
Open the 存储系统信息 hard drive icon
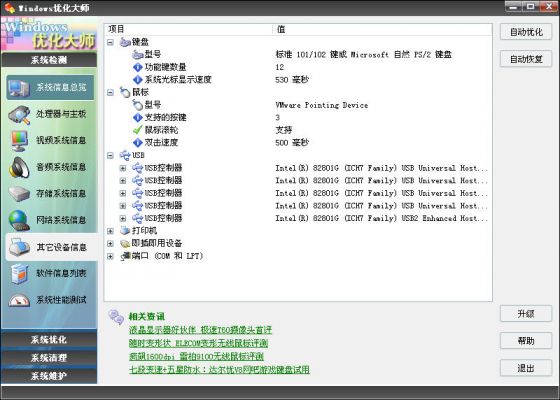[19, 194]
